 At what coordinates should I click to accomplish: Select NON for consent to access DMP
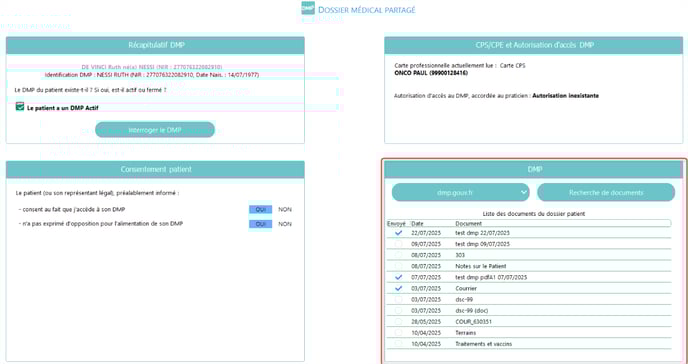pyautogui.click(x=285, y=210)
